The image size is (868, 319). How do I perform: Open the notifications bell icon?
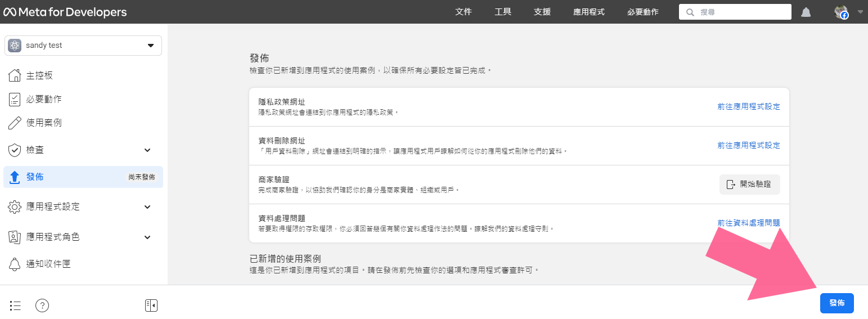(806, 12)
